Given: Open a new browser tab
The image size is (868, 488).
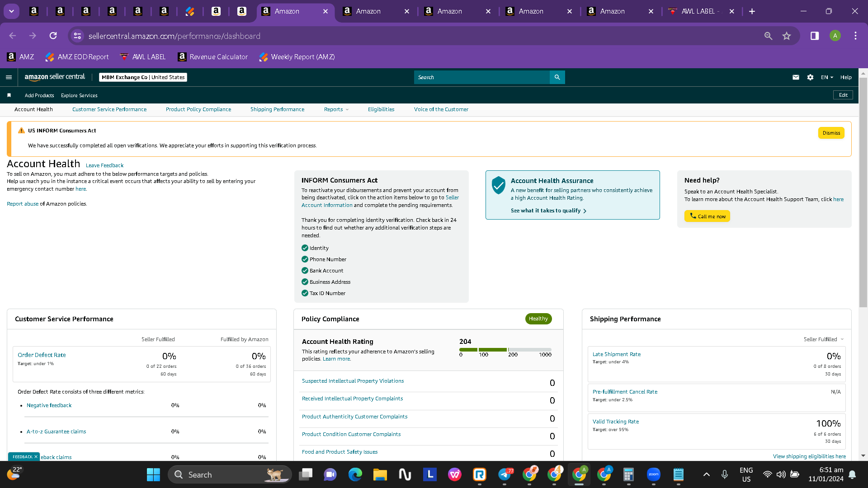Looking at the screenshot, I should coord(752,11).
